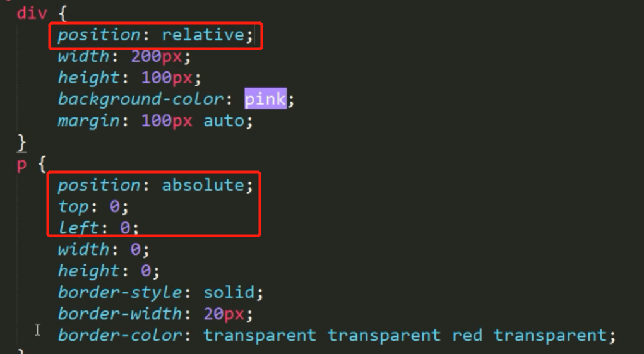Click the border-color property name
The height and width of the screenshot is (354, 644).
coord(120,335)
